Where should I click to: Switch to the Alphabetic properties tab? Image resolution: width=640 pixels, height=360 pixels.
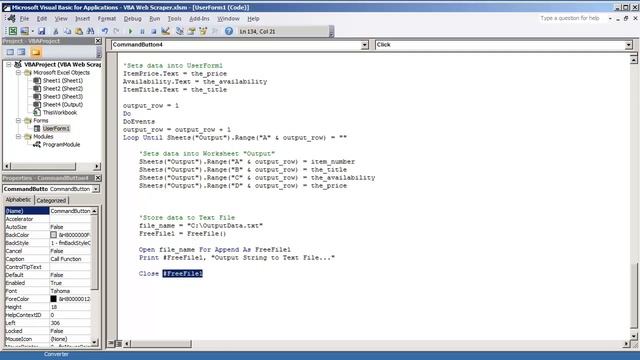[18, 200]
